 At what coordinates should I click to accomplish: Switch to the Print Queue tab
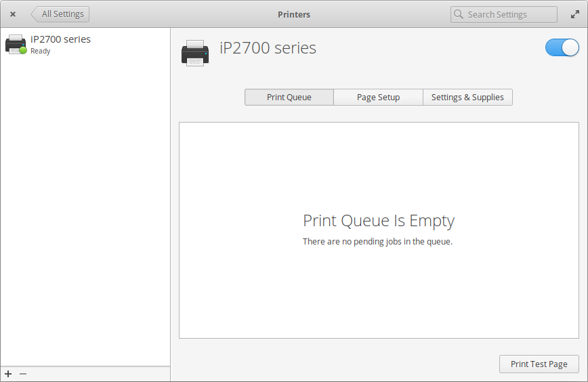tap(289, 97)
